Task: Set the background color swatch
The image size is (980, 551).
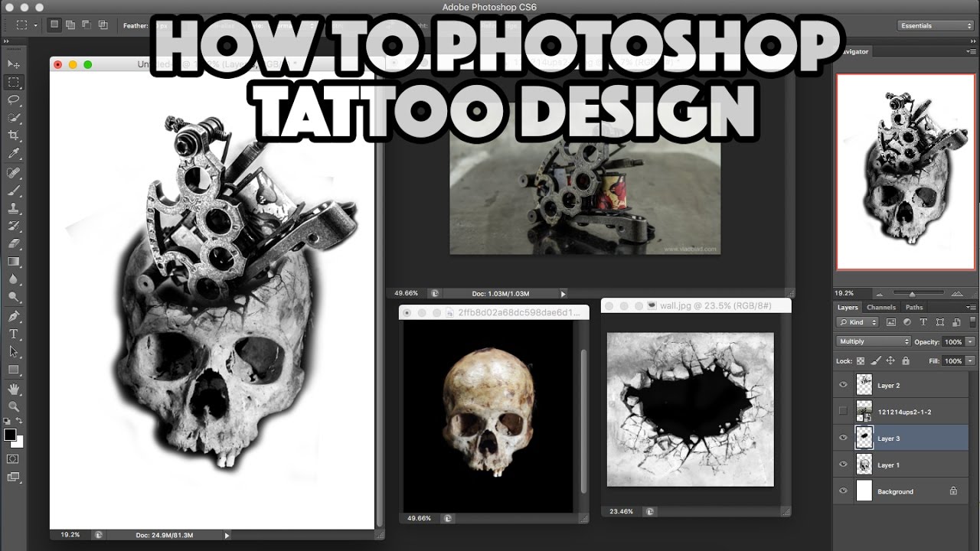Action: click(18, 442)
